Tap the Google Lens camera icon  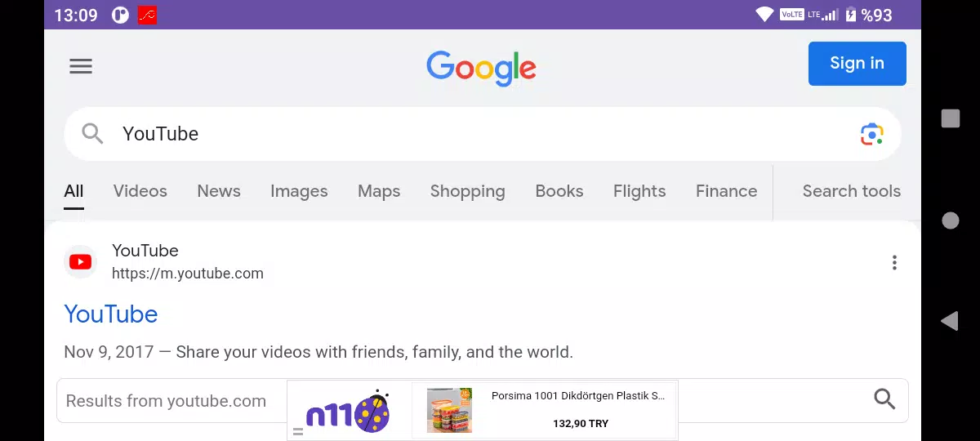(871, 134)
